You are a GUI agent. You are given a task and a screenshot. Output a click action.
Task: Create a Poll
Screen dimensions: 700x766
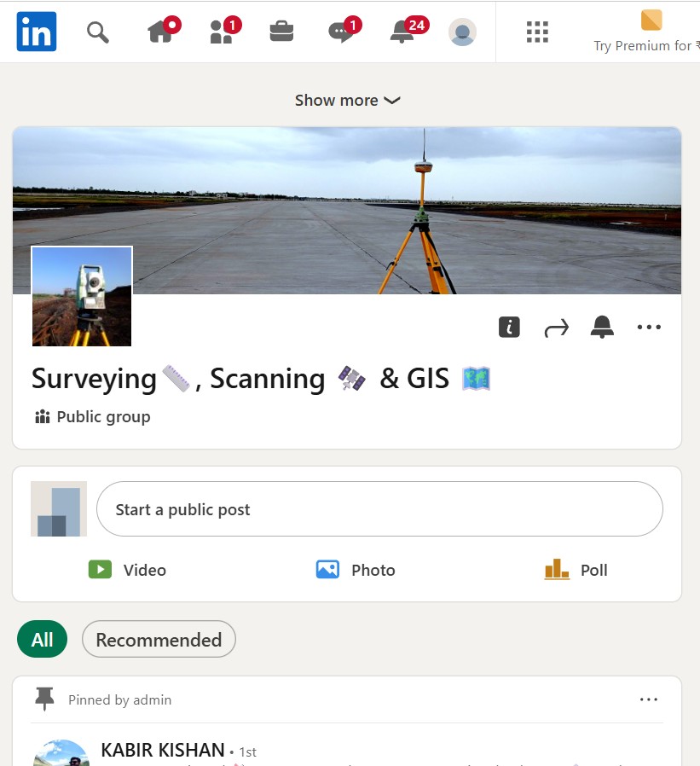[576, 570]
